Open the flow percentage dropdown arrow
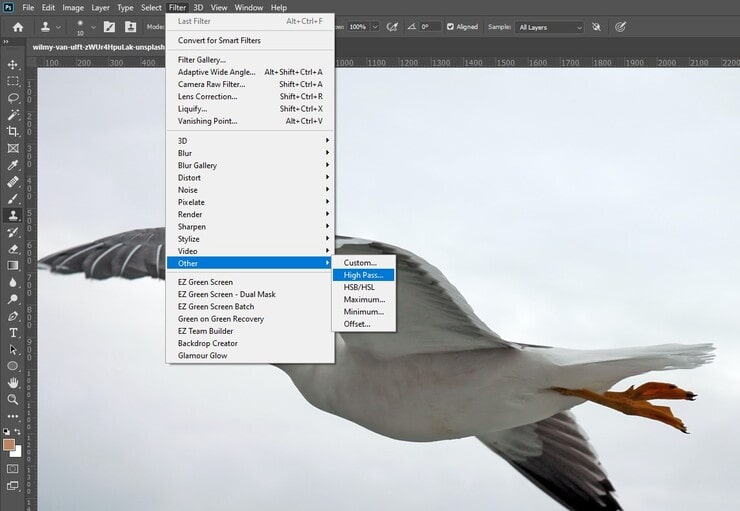740x511 pixels. point(375,27)
